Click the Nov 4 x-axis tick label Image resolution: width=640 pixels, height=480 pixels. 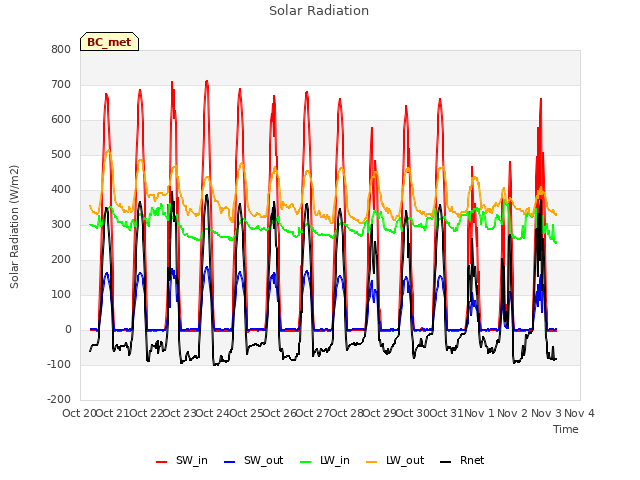click(579, 413)
